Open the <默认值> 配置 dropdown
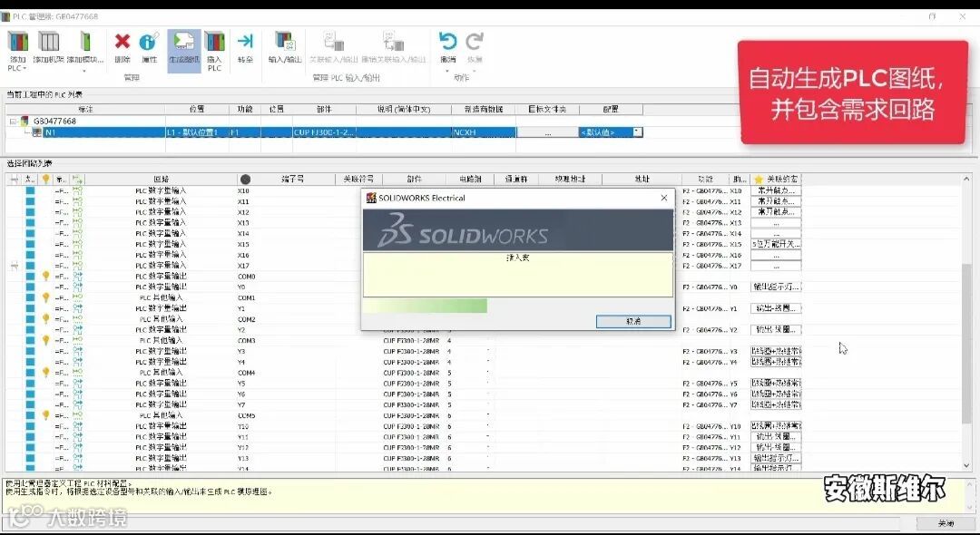This screenshot has height=535, width=980. (x=637, y=132)
